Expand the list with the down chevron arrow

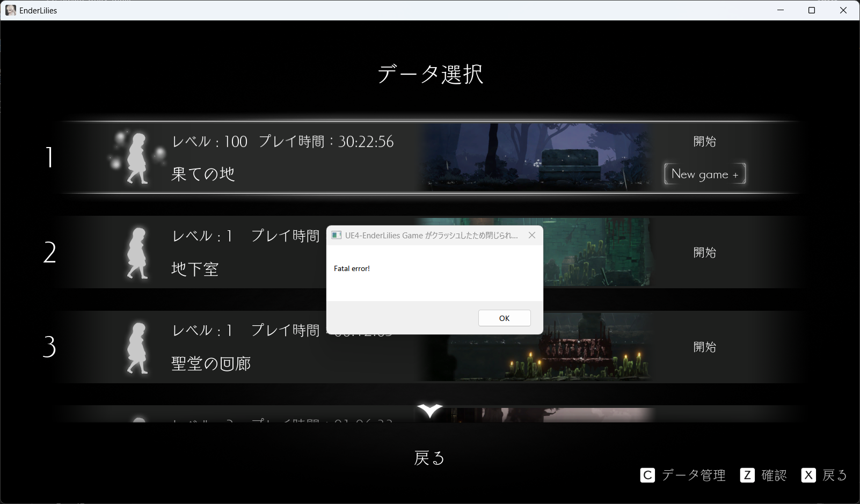429,411
